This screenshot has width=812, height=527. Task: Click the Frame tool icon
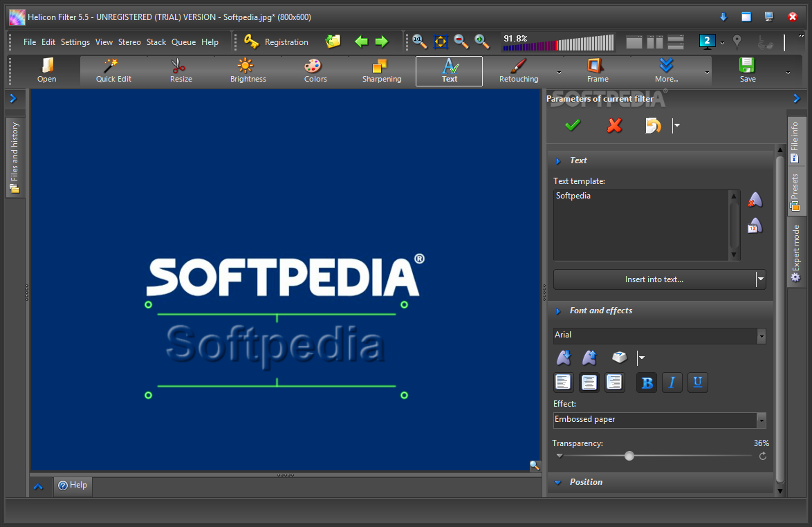click(x=597, y=71)
